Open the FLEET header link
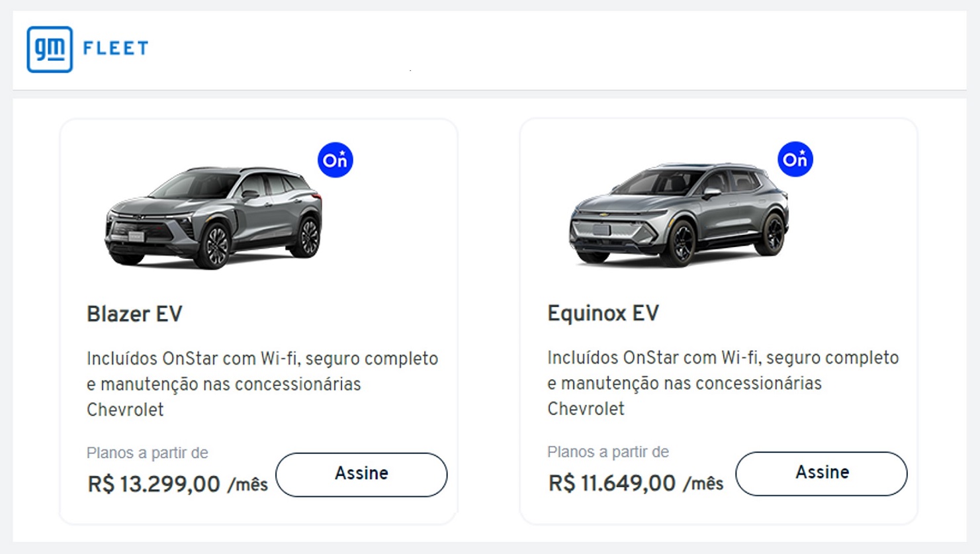The width and height of the screenshot is (980, 554). point(114,48)
